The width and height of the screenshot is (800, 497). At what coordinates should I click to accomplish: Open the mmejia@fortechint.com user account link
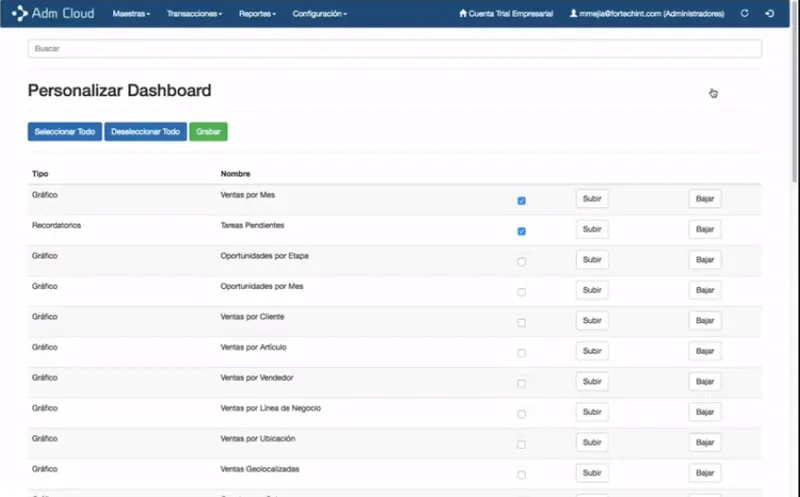[x=647, y=14]
